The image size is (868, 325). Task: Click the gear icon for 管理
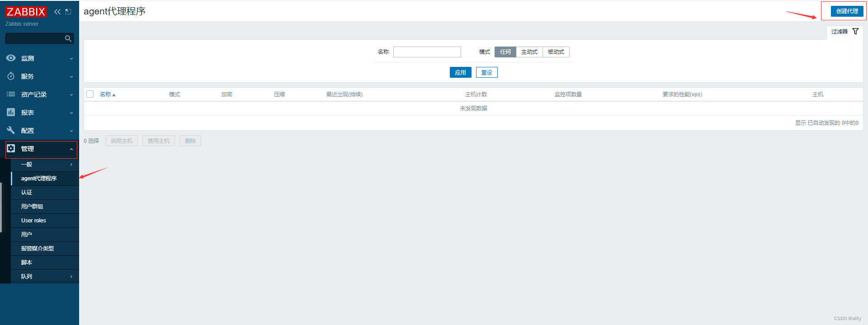(x=11, y=148)
